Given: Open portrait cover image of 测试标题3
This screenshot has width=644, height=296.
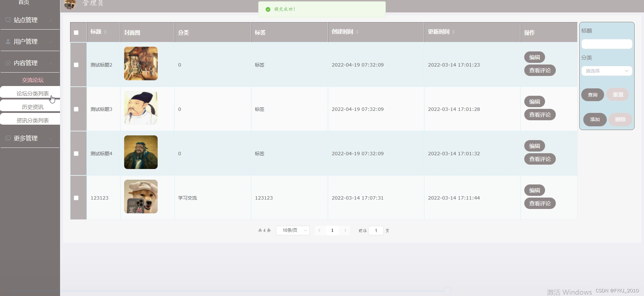Looking at the screenshot, I should pos(141,108).
